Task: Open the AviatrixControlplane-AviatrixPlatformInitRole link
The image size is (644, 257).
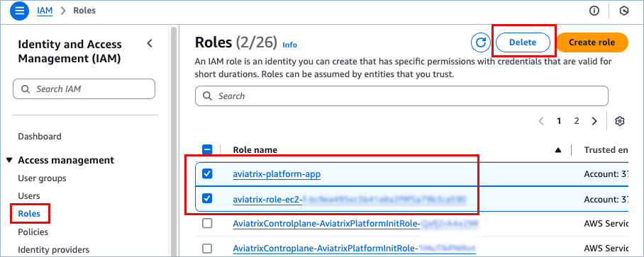Action: (355, 224)
